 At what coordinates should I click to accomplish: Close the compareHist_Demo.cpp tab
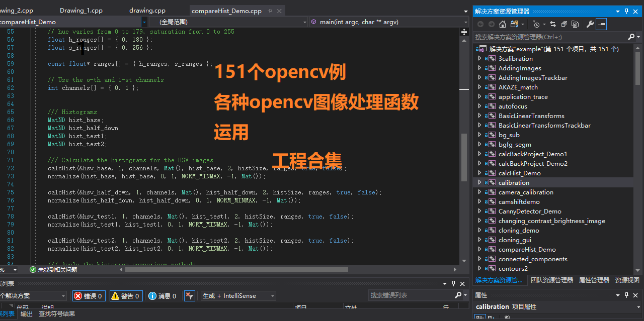point(279,11)
